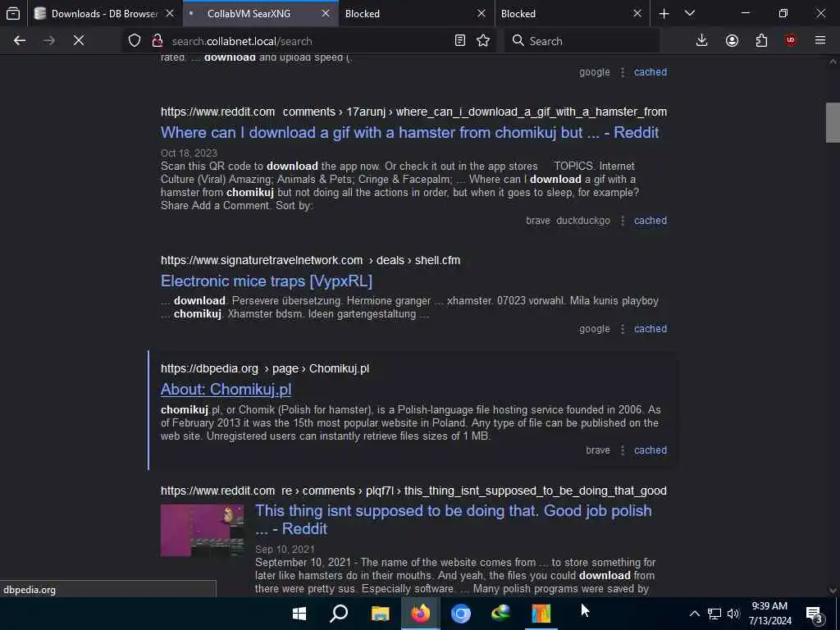The height and width of the screenshot is (630, 840).
Task: Click the insecure connection padlock icon
Action: pos(157,41)
